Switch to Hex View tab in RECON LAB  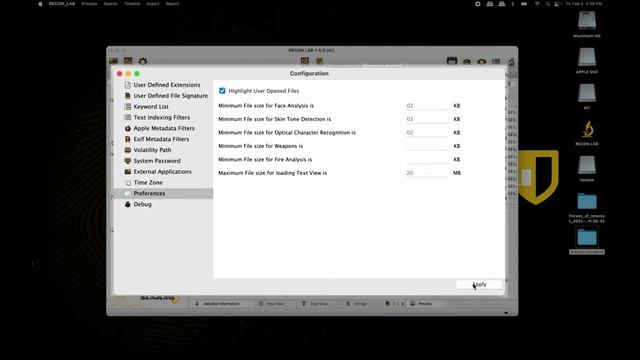271,304
